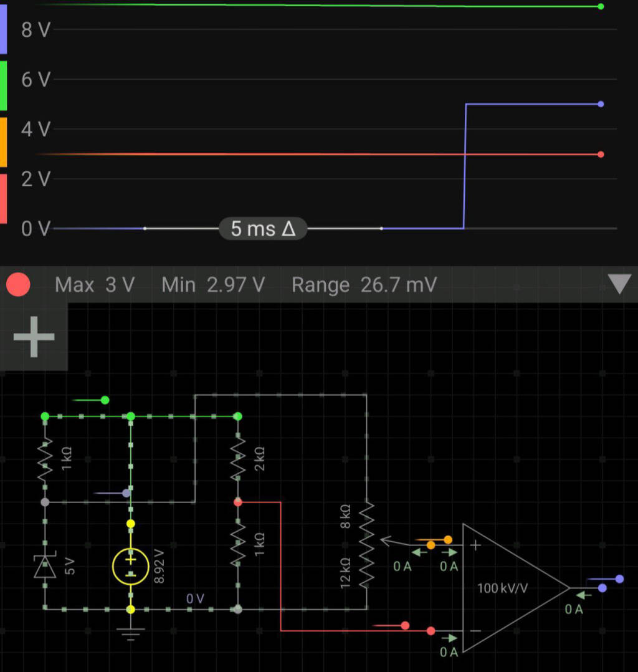Click the Min 2.97 V reading
638x672 pixels.
[x=213, y=284]
